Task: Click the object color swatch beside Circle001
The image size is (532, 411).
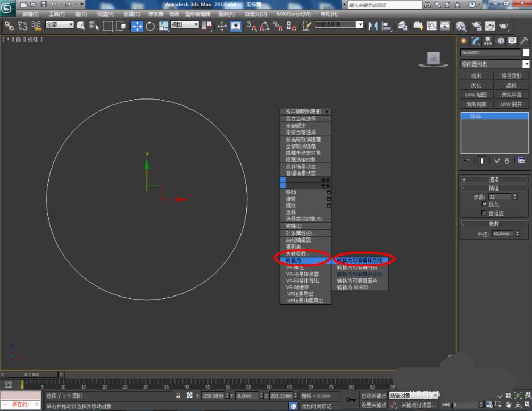Action: pyautogui.click(x=526, y=53)
